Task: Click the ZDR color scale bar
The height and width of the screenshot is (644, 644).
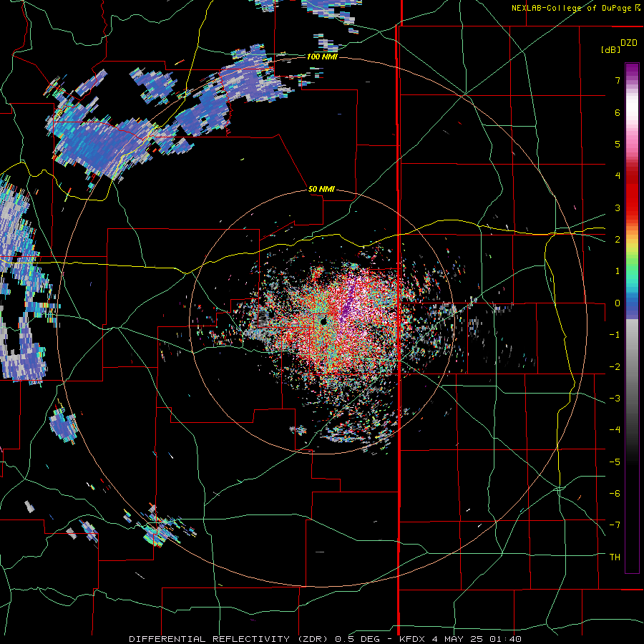Action: [632, 318]
